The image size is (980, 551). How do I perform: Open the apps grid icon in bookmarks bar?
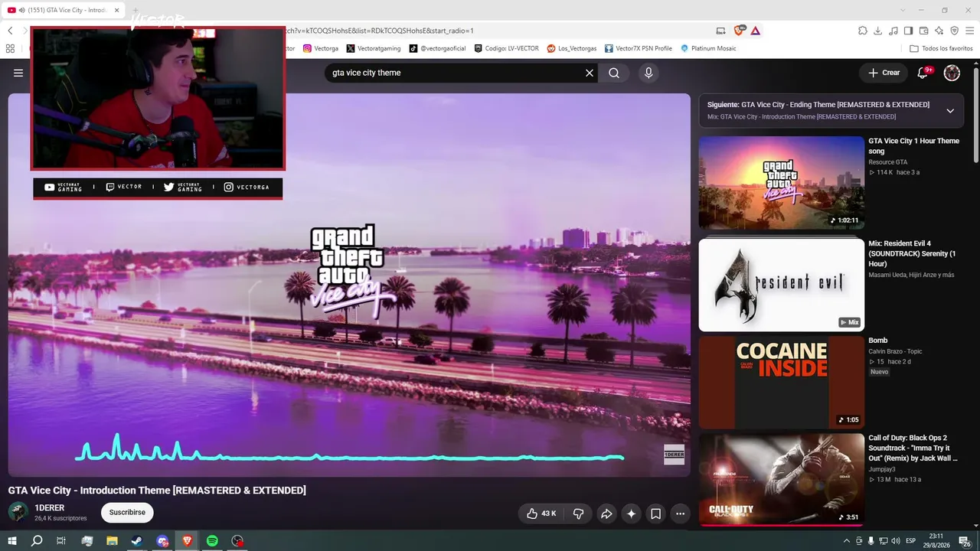[x=10, y=48]
